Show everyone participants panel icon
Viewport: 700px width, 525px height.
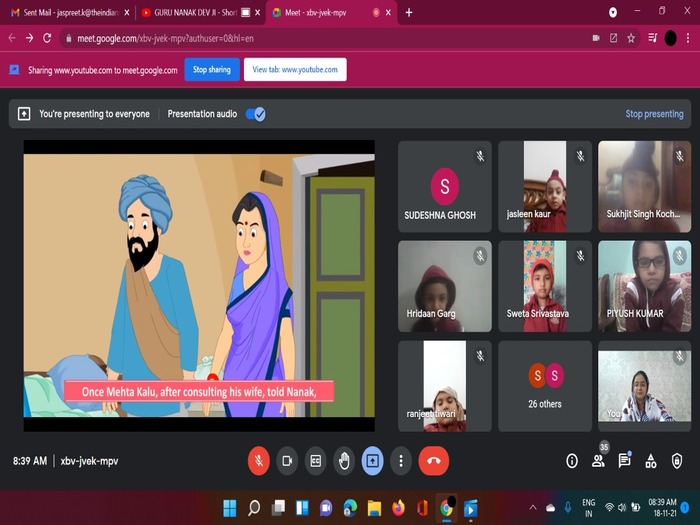point(598,461)
